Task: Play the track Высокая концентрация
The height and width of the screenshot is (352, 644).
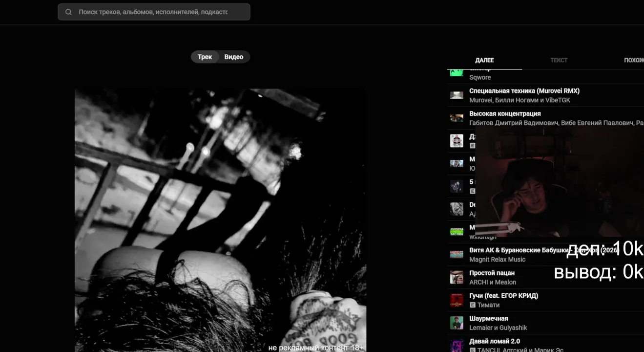Action: coord(505,113)
